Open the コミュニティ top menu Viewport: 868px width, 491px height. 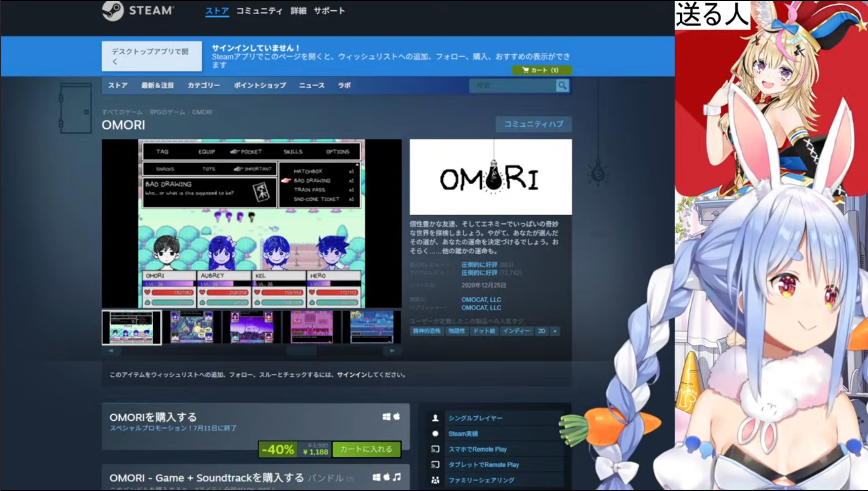point(259,11)
